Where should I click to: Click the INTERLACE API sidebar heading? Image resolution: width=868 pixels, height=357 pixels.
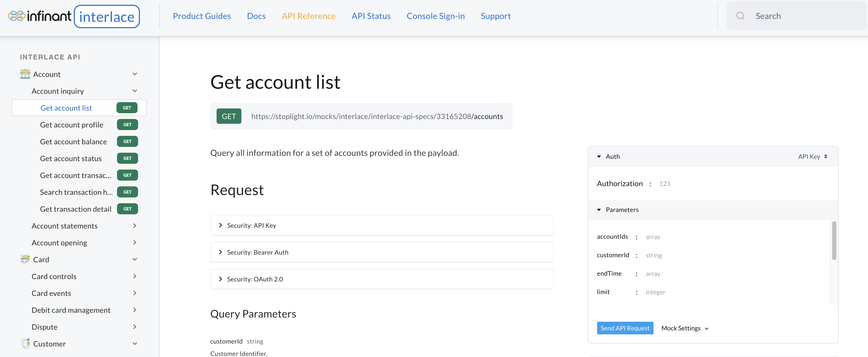pyautogui.click(x=50, y=57)
